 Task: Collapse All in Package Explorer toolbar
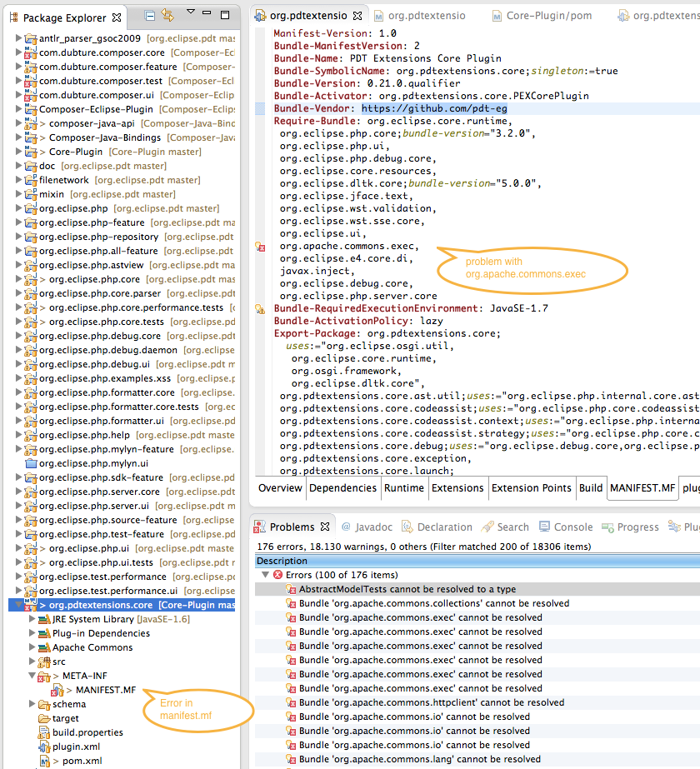pyautogui.click(x=150, y=16)
